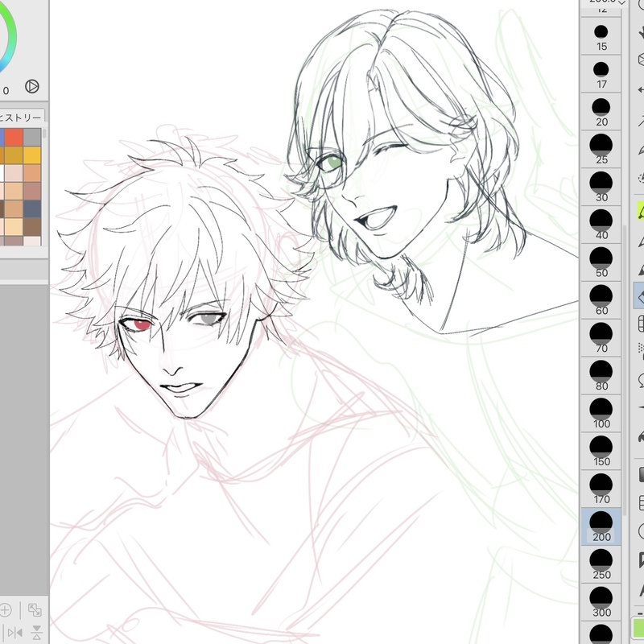This screenshot has height=644, width=644.
Task: Flip the canvas horizontally
Action: click(x=14, y=632)
